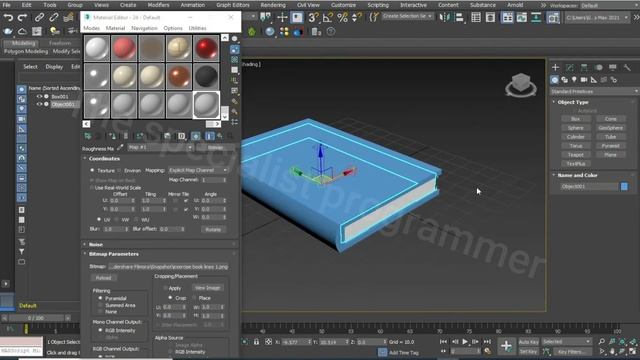The height and width of the screenshot is (360, 640).
Task: Click the Sample Type sphere icon
Action: click(x=234, y=39)
